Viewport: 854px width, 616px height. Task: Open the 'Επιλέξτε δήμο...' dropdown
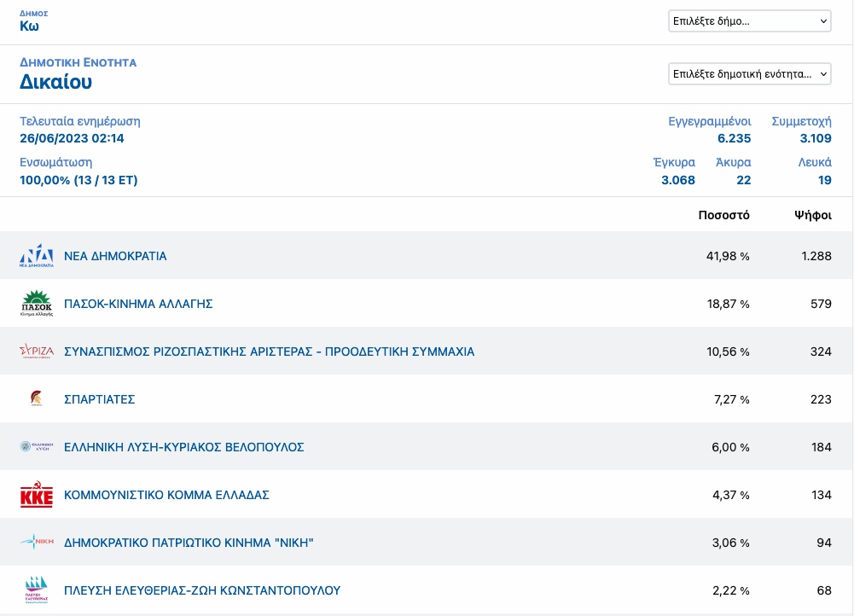coord(749,21)
